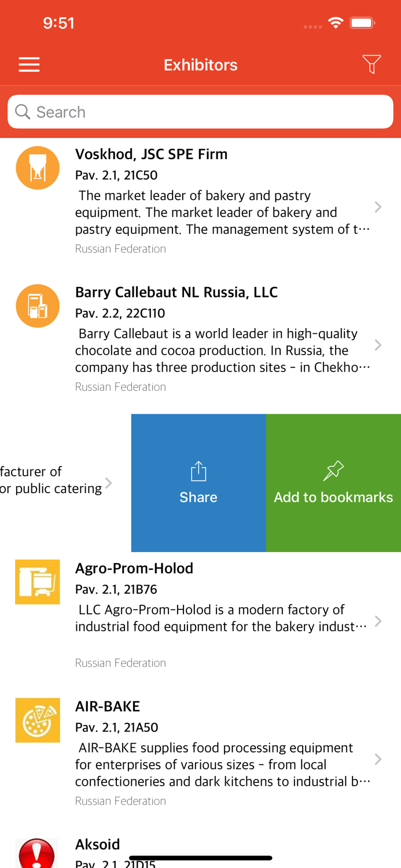The width and height of the screenshot is (401, 868).
Task: Open Barry Callebaut NL Russia, LLC title
Action: point(176,292)
